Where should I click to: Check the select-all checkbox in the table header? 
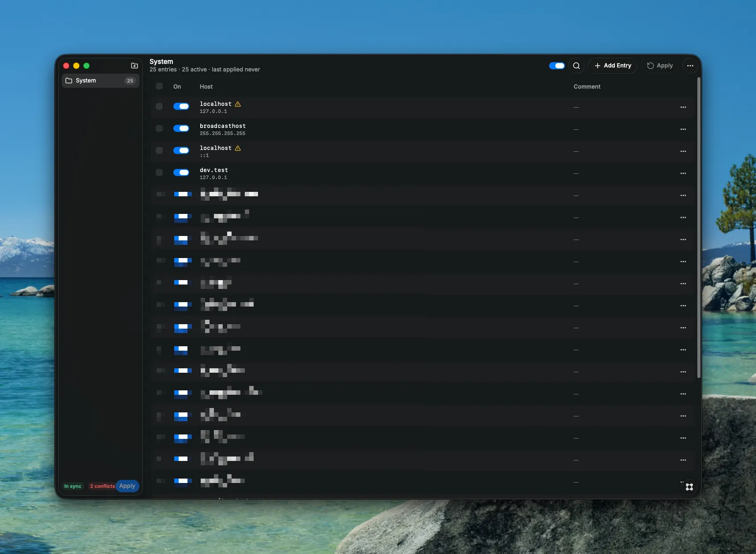pos(159,86)
